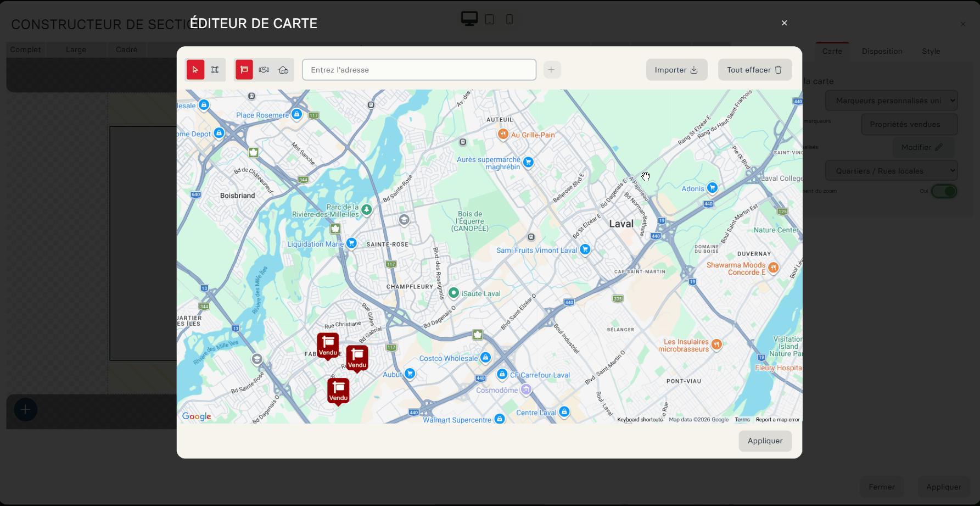980x506 pixels.
Task: Expand the Quartiers / Rues locales dropdown
Action: tap(891, 171)
